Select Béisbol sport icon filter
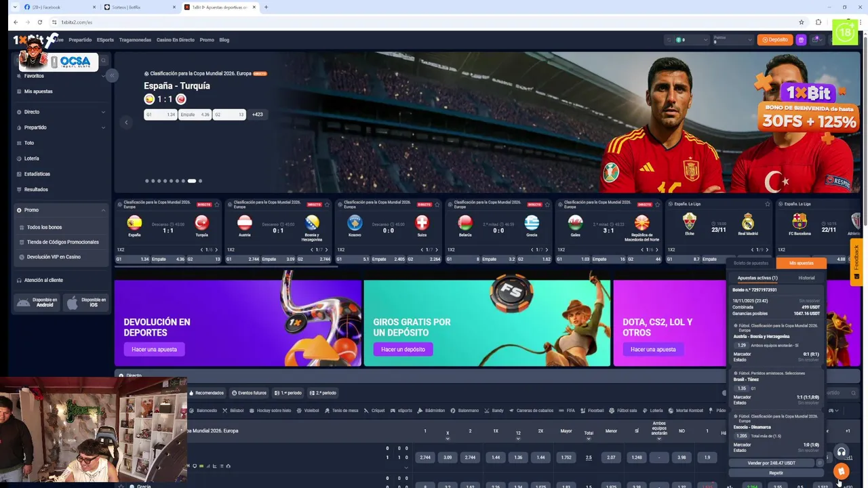 tap(233, 411)
